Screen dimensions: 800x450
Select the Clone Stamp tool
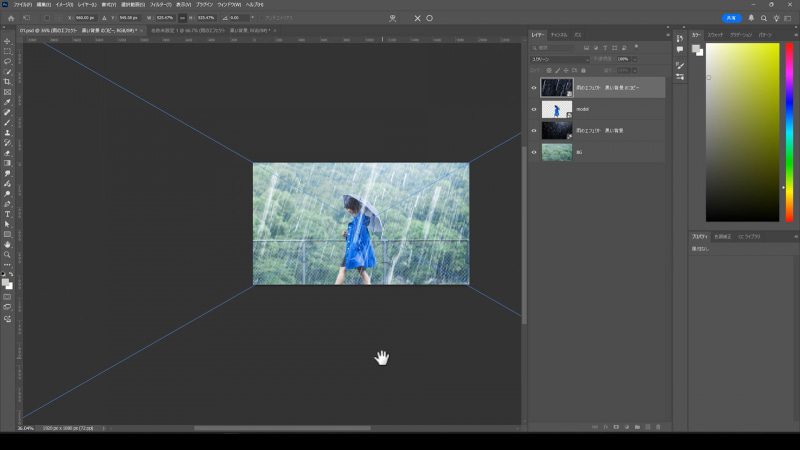point(7,133)
